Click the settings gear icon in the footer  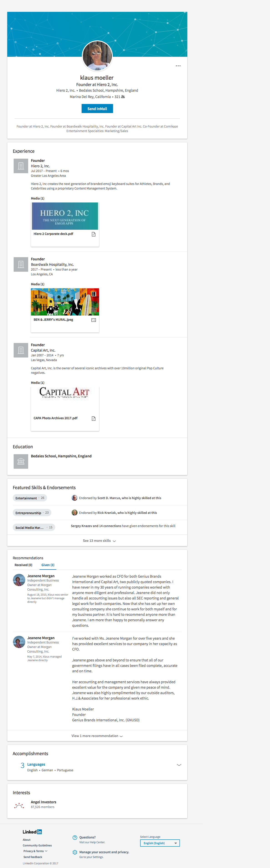75,852
